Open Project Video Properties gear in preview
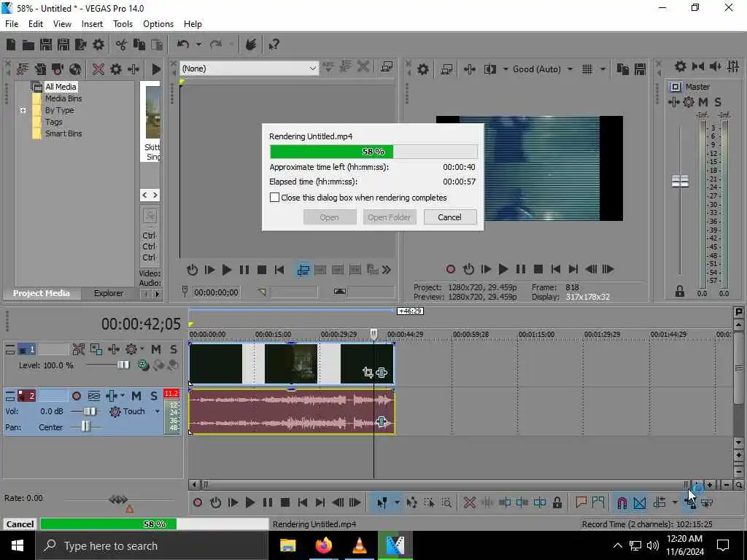747x560 pixels. tap(422, 69)
